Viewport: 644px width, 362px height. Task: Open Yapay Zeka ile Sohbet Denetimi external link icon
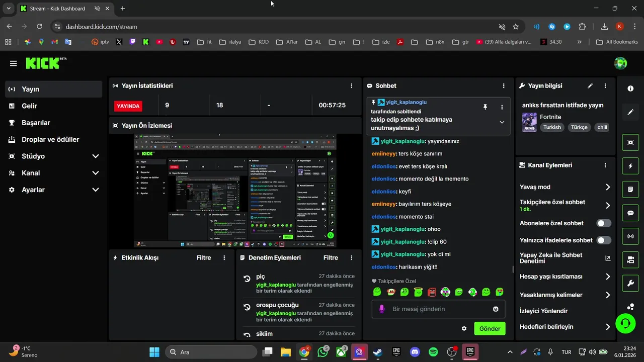[608, 258]
